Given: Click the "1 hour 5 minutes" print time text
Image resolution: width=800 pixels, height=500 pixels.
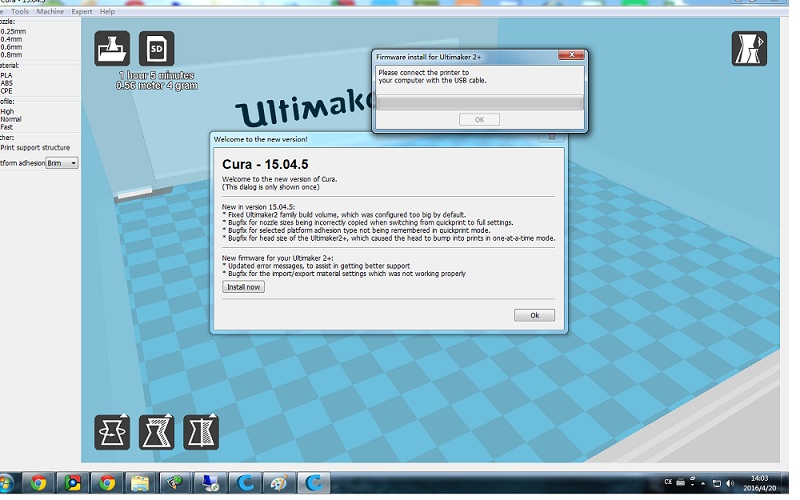Looking at the screenshot, I should coord(156,75).
